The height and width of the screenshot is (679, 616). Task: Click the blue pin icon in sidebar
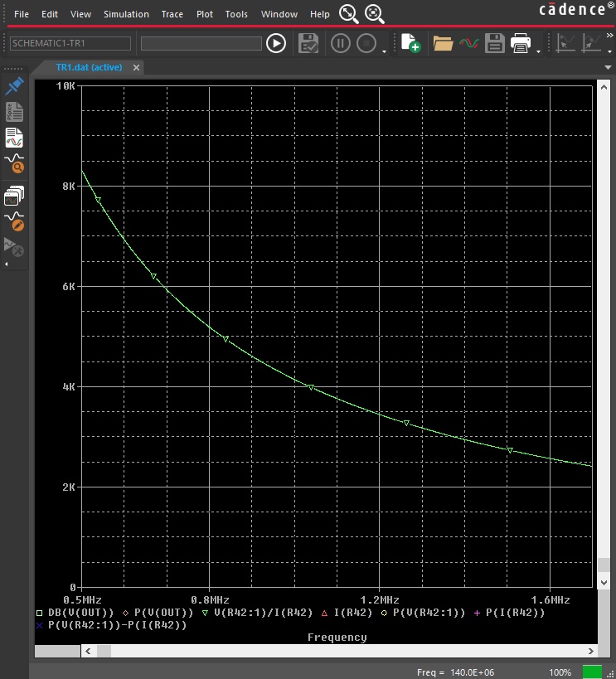(14, 86)
